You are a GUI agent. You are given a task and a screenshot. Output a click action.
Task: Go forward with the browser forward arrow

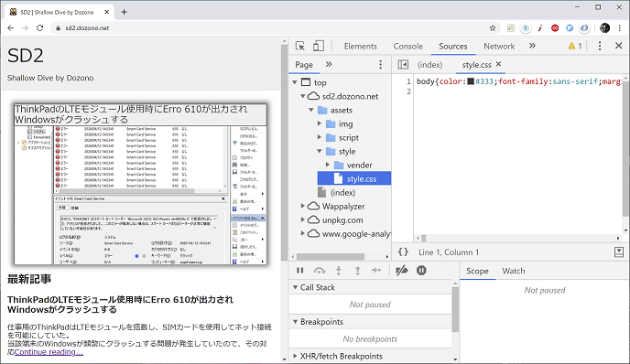point(25,27)
